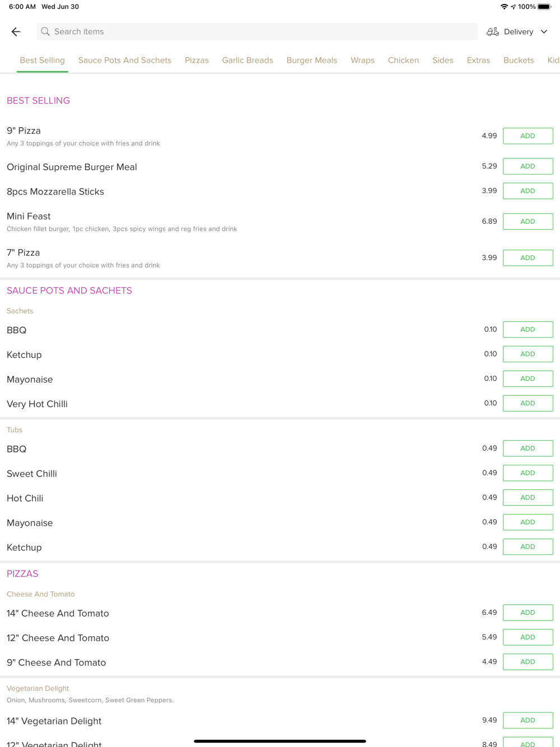
Task: Tap the battery status icon
Action: tap(544, 7)
